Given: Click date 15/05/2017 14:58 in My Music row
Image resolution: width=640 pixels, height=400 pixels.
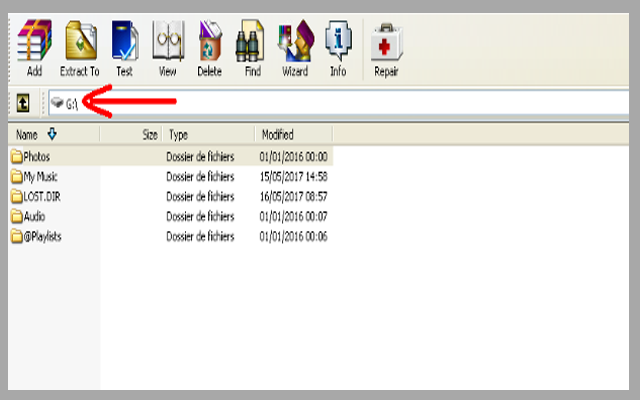Looking at the screenshot, I should click(293, 177).
